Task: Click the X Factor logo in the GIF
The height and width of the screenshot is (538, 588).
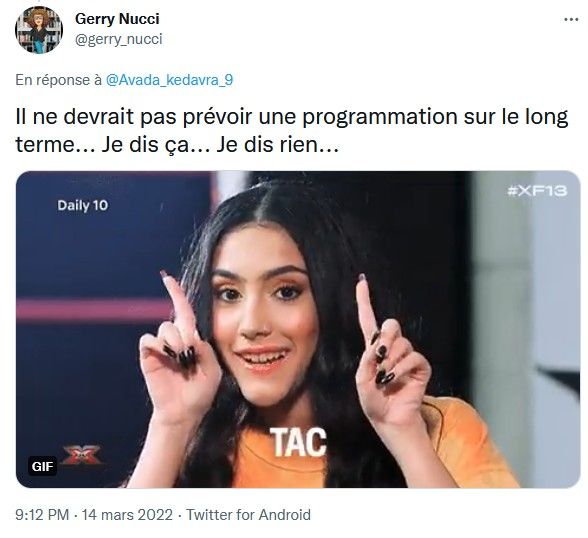Action: pyautogui.click(x=82, y=454)
